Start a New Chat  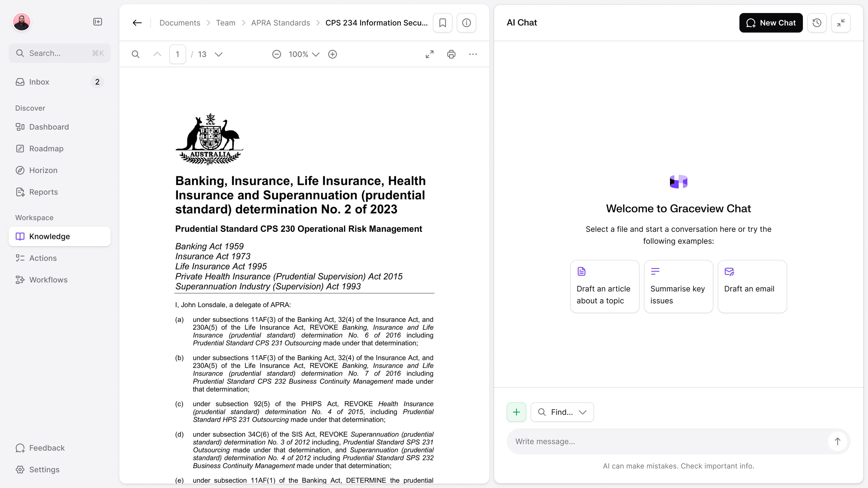[x=771, y=23]
